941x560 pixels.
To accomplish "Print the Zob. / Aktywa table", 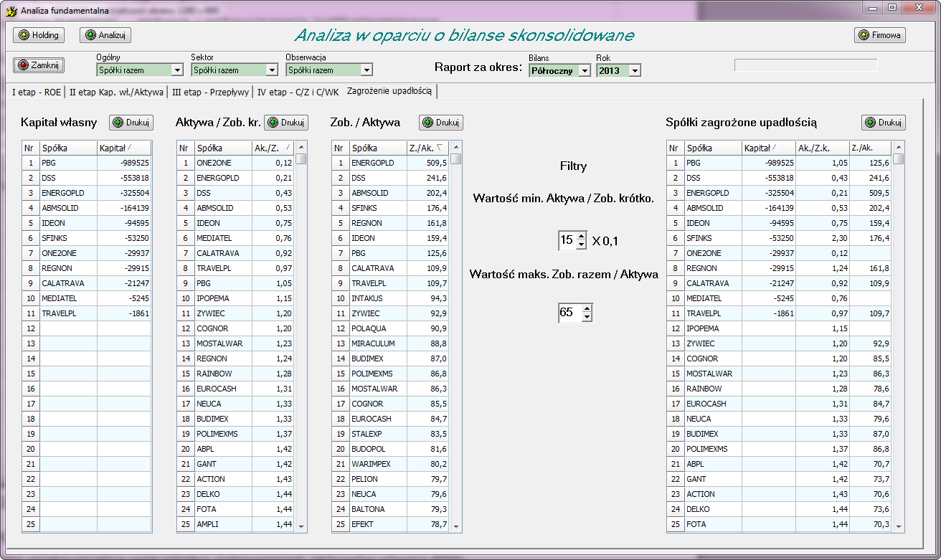I will tap(441, 123).
